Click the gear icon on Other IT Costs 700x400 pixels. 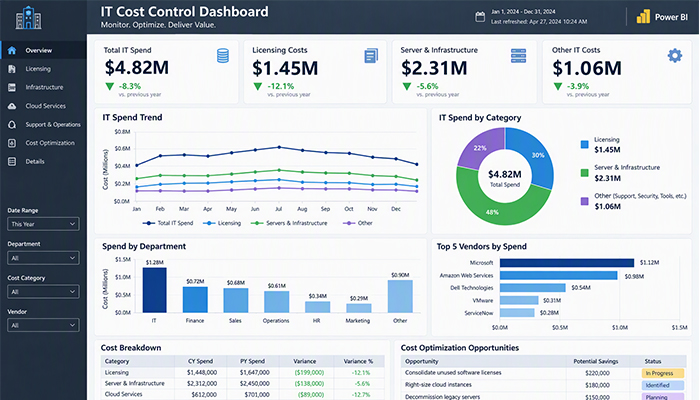(675, 55)
